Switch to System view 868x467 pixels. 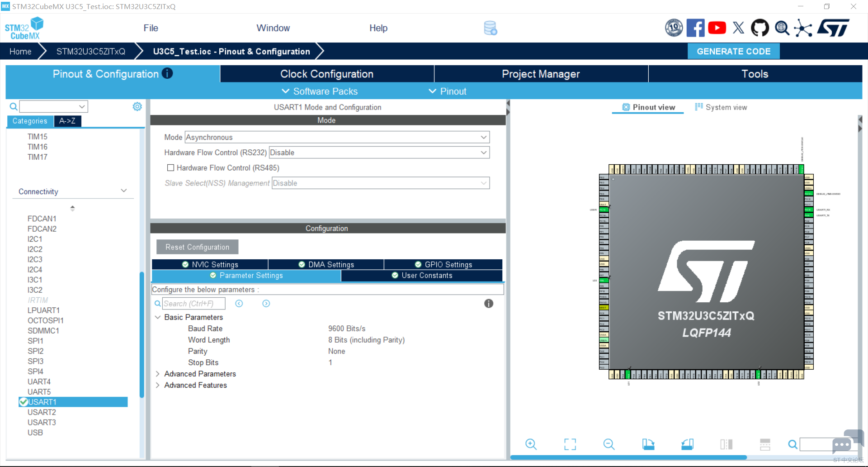point(721,107)
